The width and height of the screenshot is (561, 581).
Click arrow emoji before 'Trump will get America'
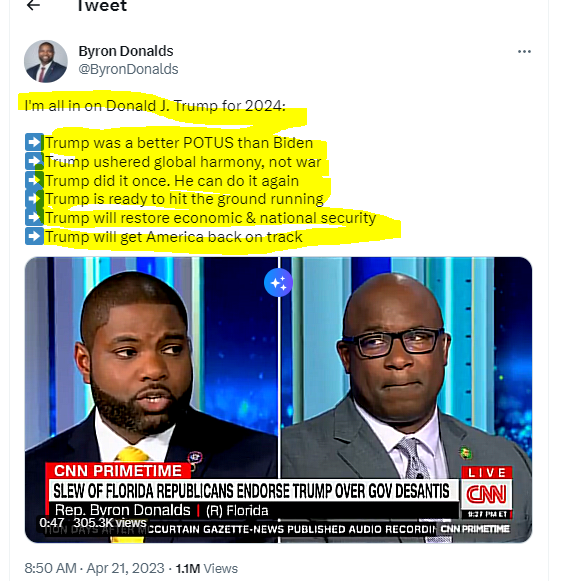pyautogui.click(x=34, y=236)
